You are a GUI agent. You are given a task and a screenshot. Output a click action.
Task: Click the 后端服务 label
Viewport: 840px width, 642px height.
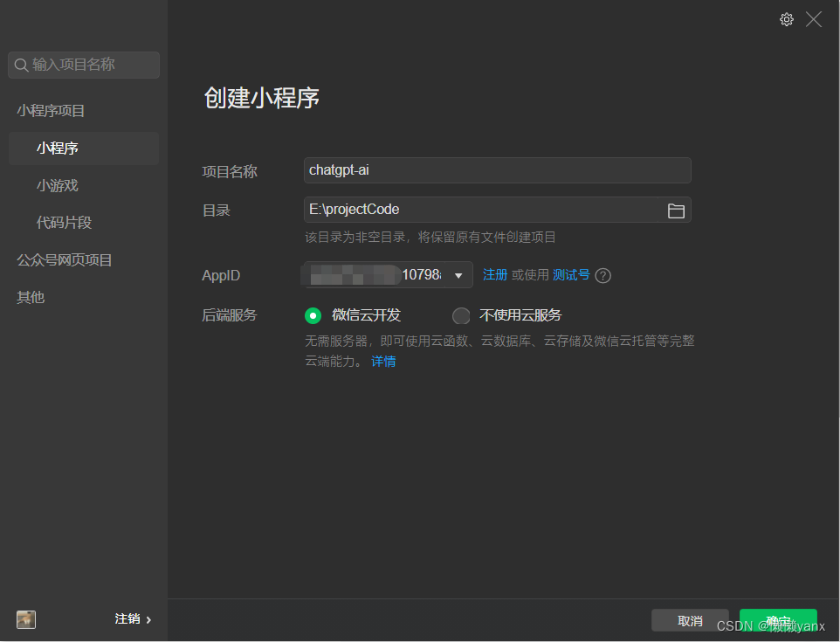pos(230,315)
